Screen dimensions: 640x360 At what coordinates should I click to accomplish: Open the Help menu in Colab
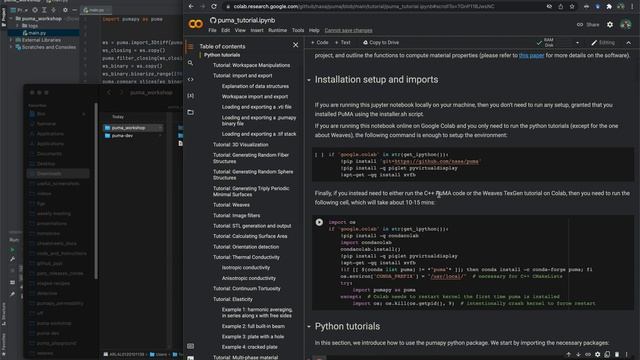click(x=314, y=30)
